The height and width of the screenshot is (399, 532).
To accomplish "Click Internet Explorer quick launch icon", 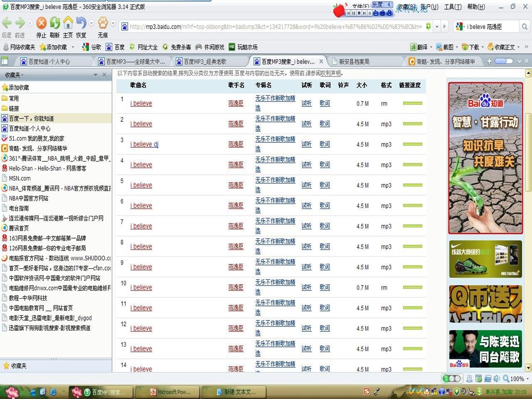I will [x=53, y=392].
